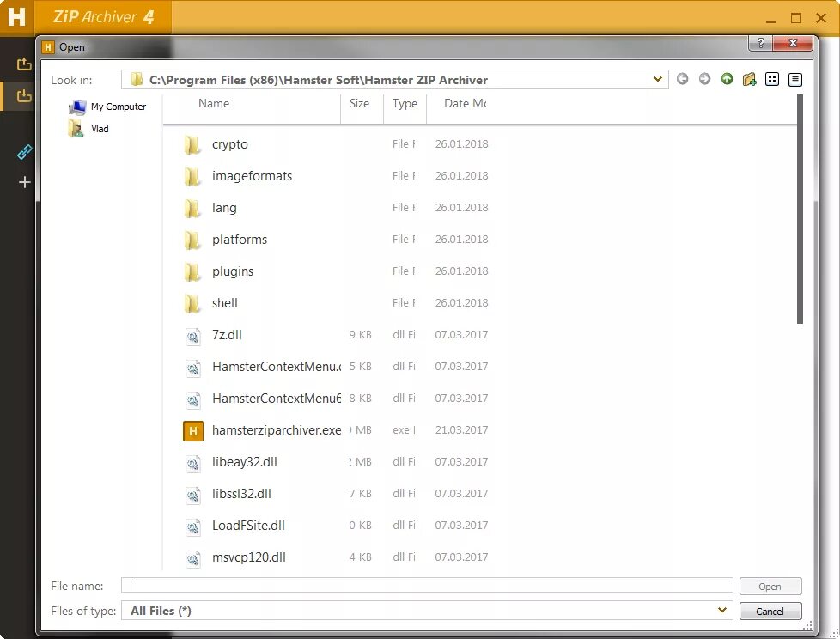The image size is (840, 639).
Task: Click the plus add sidebar icon
Action: click(24, 182)
